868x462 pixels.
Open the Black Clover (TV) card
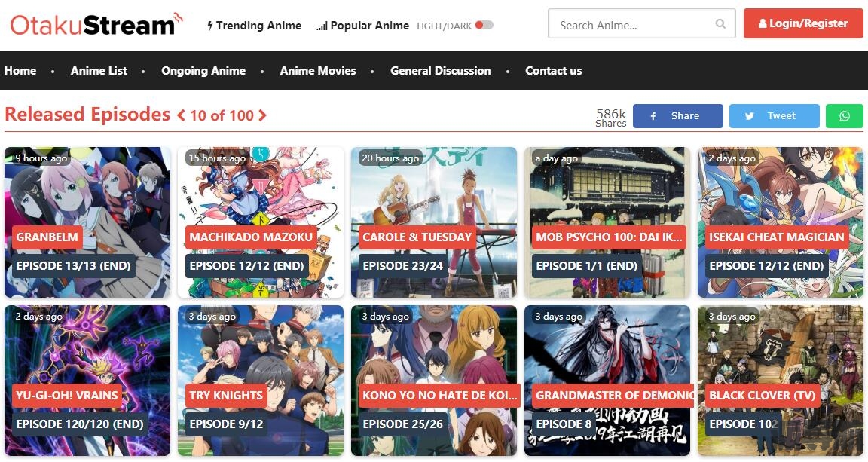[781, 381]
